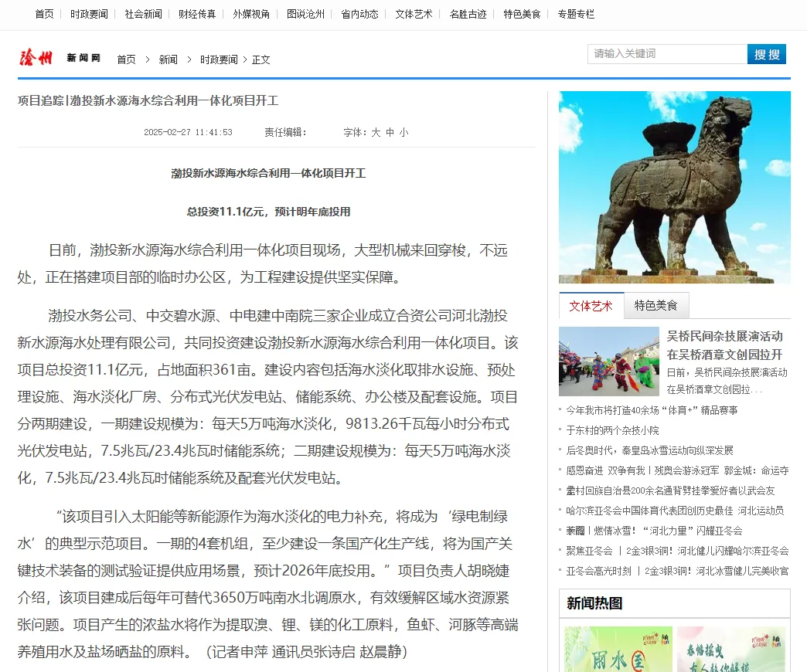Click 时政要闻 breadcrumb link
This screenshot has width=807, height=672.
coord(219,59)
